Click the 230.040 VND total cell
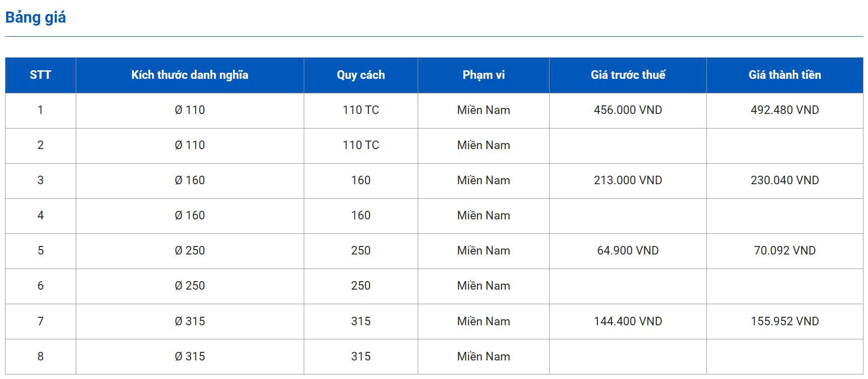The height and width of the screenshot is (379, 868). pyautogui.click(x=785, y=181)
